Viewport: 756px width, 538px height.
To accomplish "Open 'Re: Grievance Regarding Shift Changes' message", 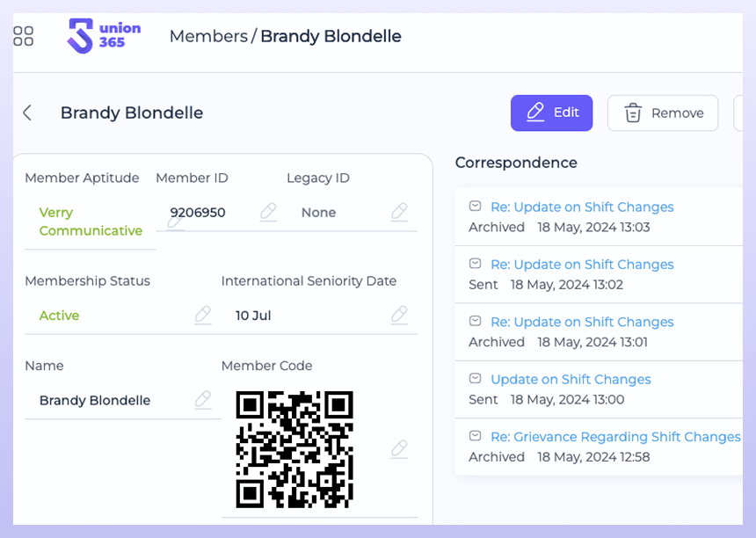I will coord(615,437).
